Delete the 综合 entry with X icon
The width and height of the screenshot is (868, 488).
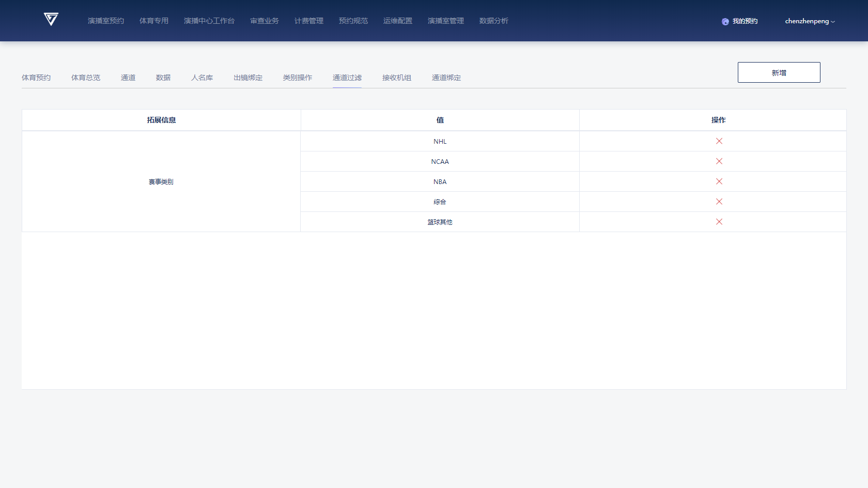(719, 202)
